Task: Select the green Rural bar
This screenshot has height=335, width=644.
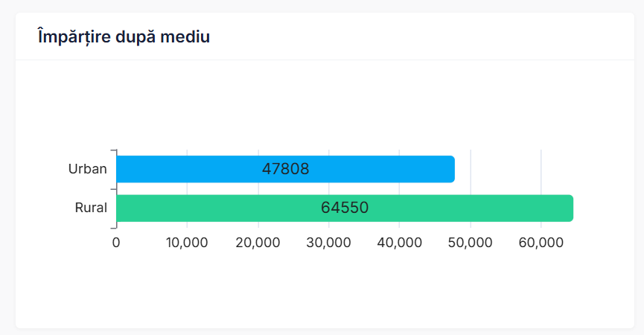Action: [x=223, y=208]
